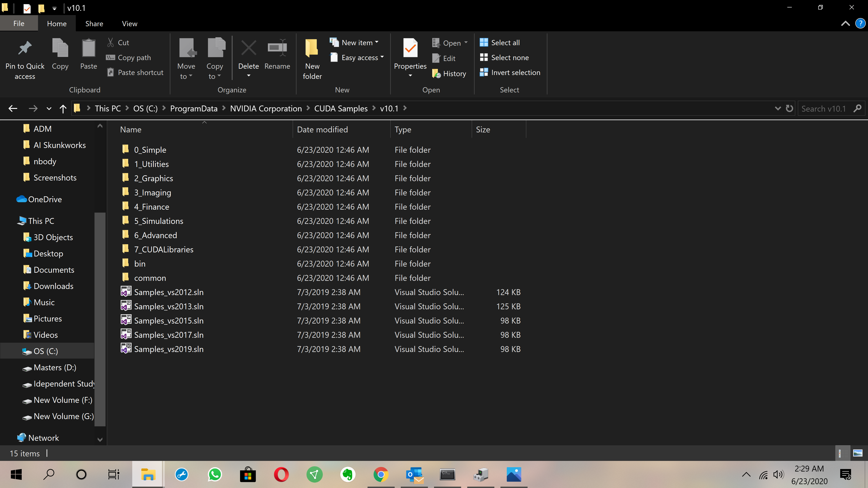Expand address bar history chevron

[778, 108]
